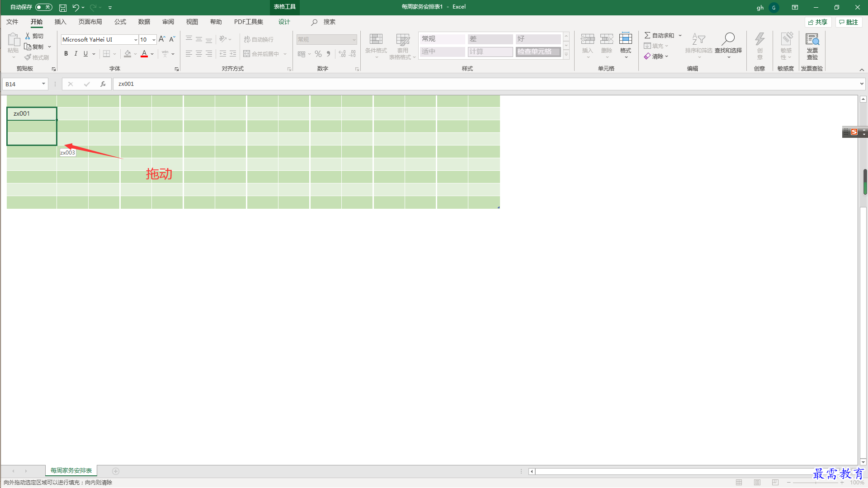Expand the Name Box dropdown arrow

click(43, 84)
